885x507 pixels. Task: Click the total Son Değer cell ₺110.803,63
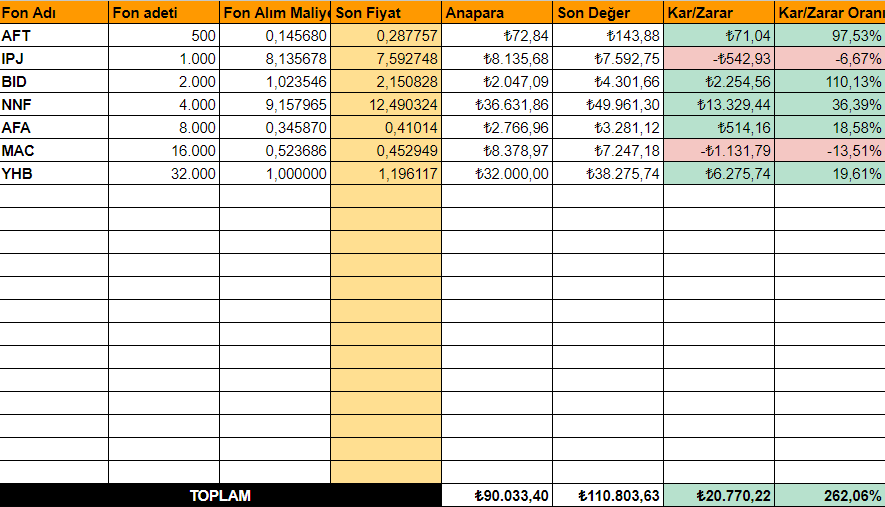tap(608, 496)
